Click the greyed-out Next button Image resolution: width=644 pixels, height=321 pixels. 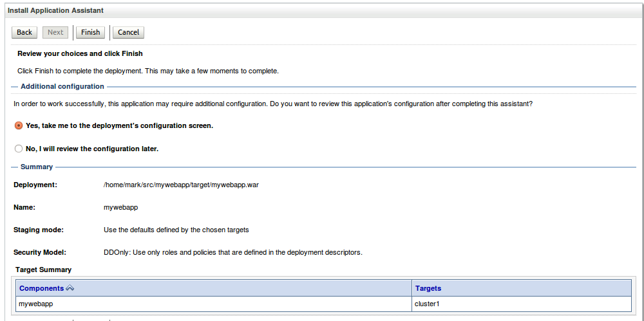pos(55,32)
